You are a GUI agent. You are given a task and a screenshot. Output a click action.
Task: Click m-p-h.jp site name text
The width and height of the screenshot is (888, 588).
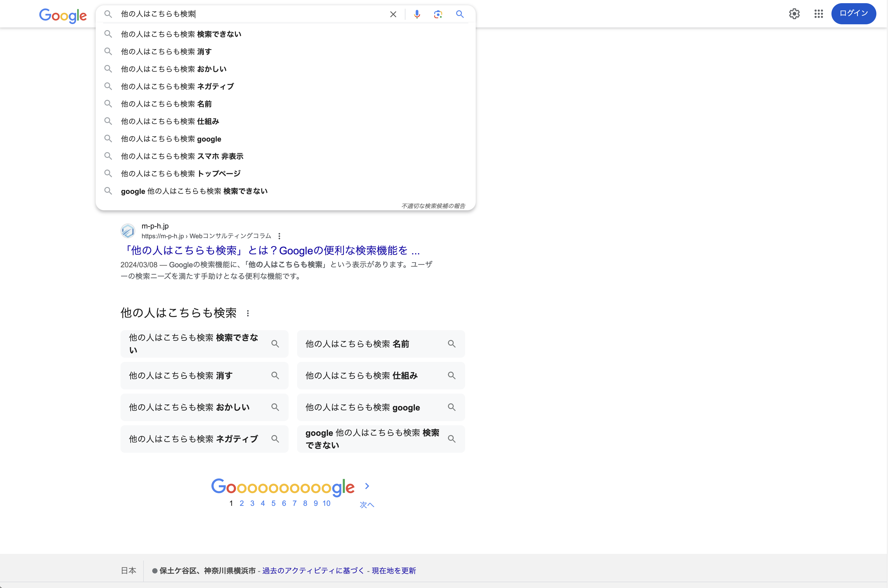(x=155, y=226)
